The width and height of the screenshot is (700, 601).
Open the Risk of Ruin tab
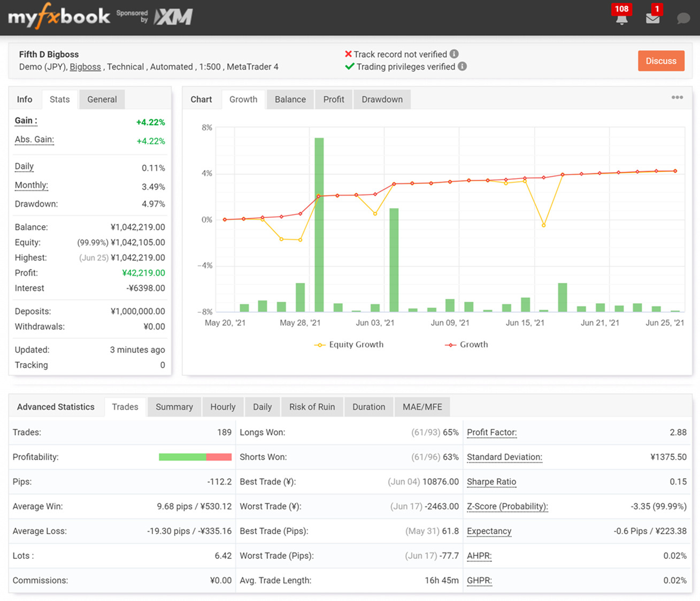[312, 407]
